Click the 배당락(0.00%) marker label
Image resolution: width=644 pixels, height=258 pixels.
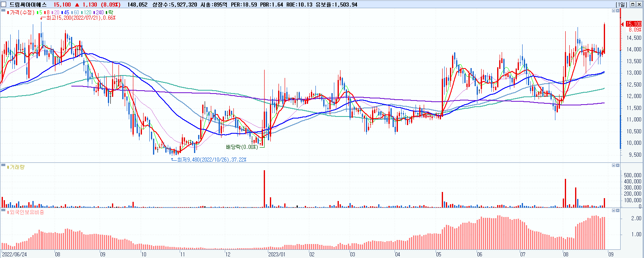[242, 147]
